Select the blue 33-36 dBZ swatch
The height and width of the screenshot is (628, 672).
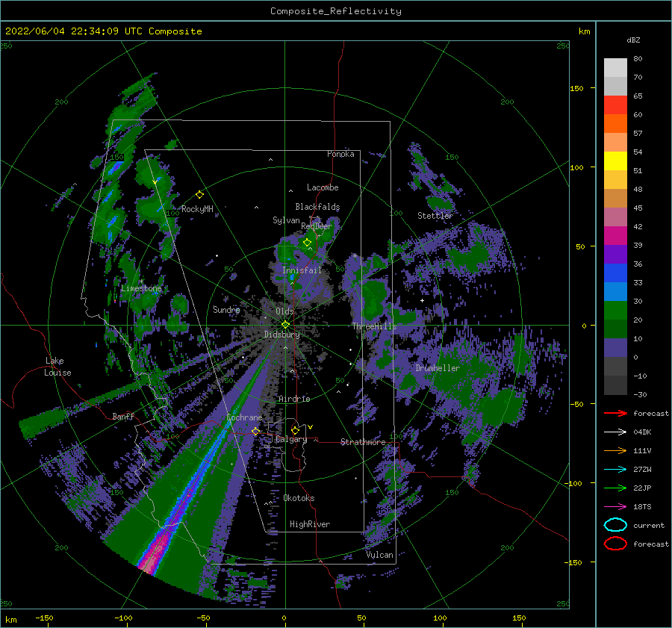pos(615,273)
